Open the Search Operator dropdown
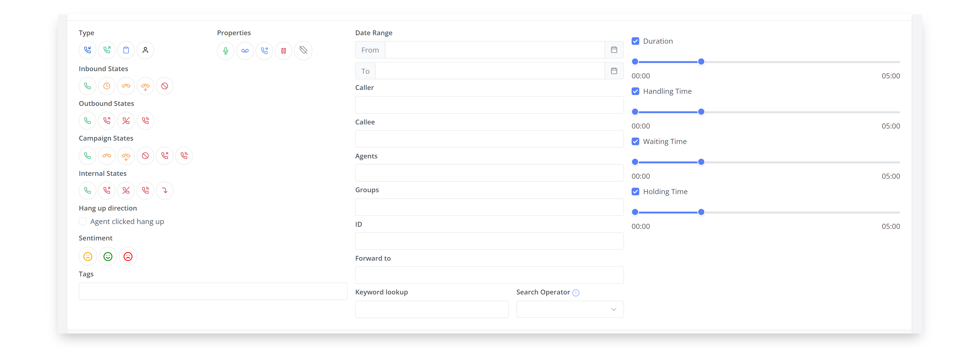This screenshot has width=980, height=348. [570, 310]
